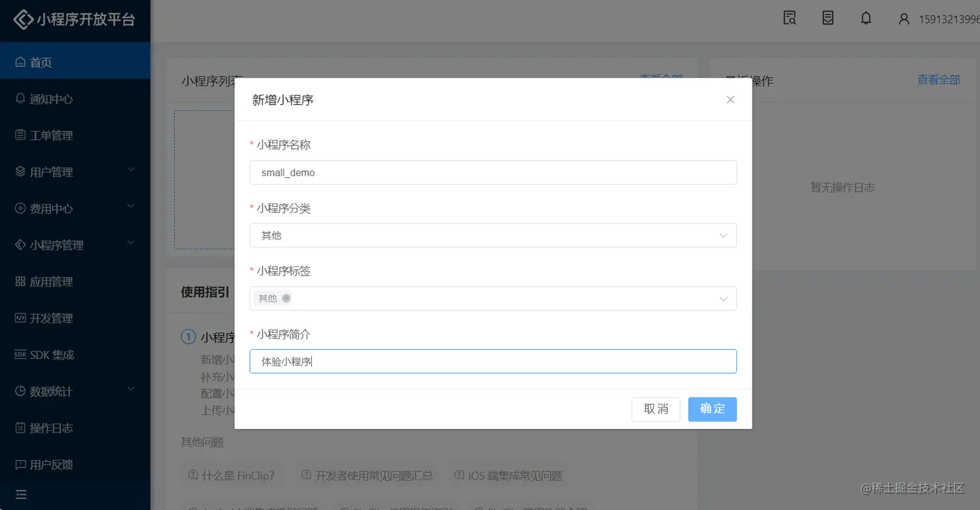The image size is (980, 510).
Task: Click the user avatar icon in header
Action: pos(904,19)
